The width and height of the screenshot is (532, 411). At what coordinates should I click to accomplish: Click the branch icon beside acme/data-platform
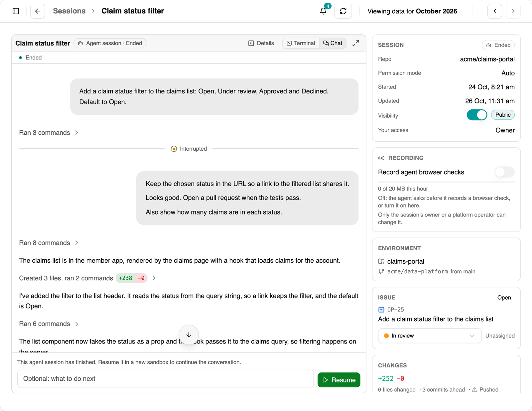(381, 271)
